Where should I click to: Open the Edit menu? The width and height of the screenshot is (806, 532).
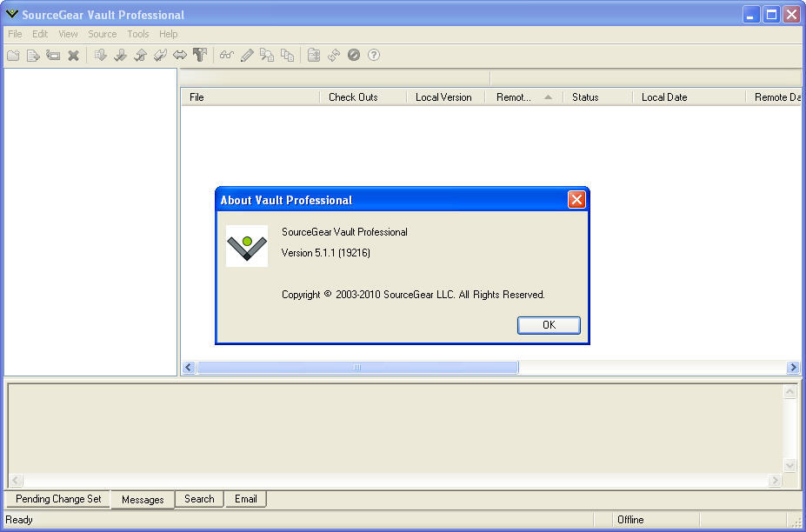point(40,34)
